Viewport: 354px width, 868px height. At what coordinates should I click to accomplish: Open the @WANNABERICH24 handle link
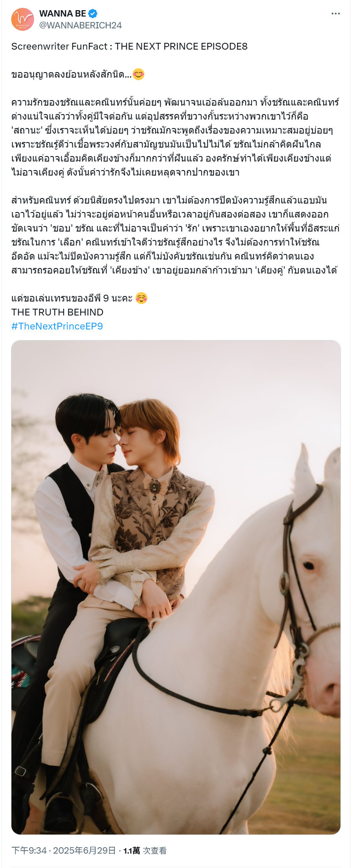click(x=80, y=25)
